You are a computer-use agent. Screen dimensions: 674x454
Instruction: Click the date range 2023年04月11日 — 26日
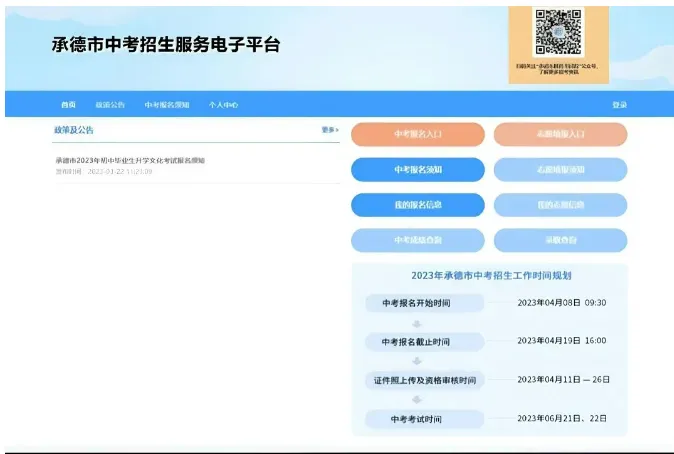(564, 380)
